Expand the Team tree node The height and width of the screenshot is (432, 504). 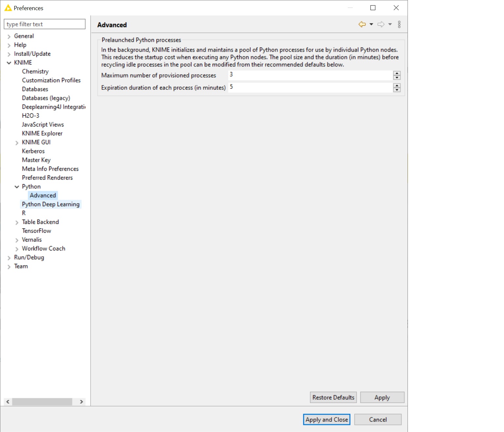[x=9, y=266]
